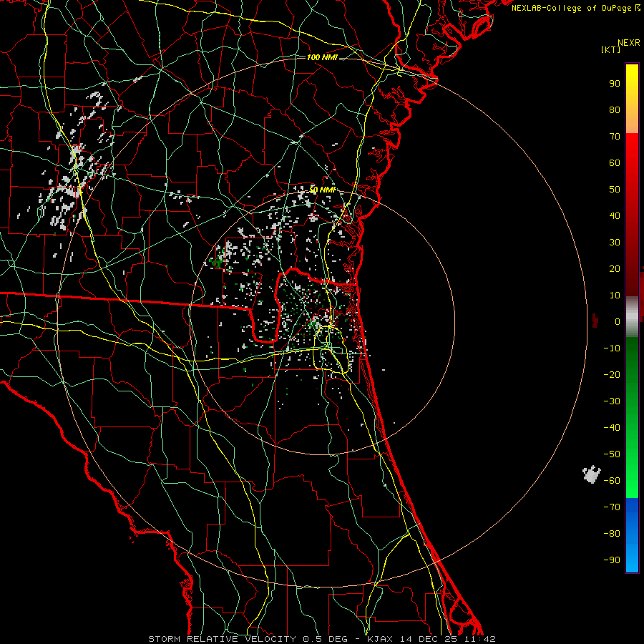Click the -10 knot scale value

click(612, 348)
